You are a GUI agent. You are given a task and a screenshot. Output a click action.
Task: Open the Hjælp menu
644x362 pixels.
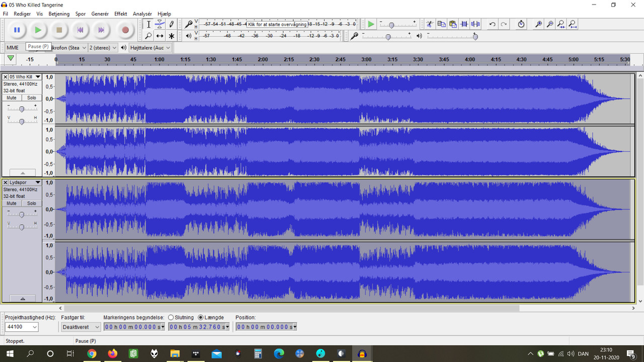pyautogui.click(x=164, y=14)
